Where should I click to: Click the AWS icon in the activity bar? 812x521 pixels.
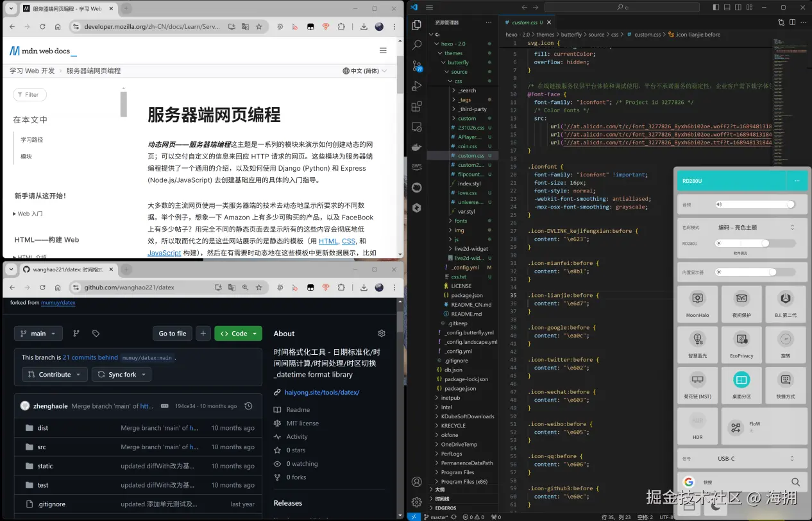[416, 166]
